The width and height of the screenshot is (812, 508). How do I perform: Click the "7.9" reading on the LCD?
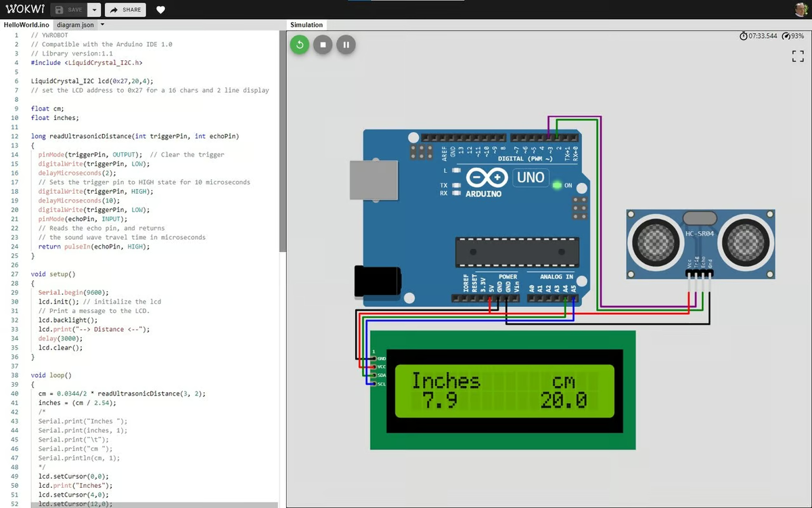pos(441,401)
